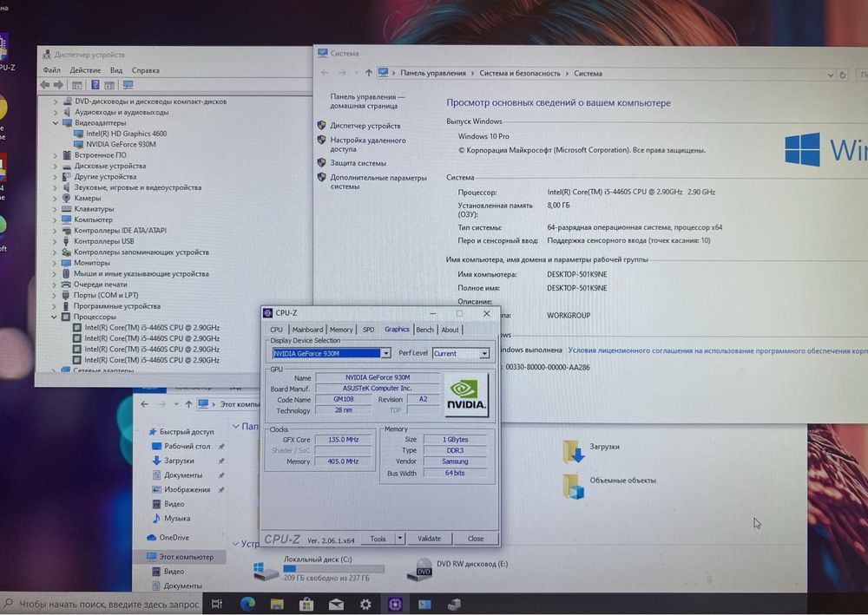Select OneDrive in Explorer sidebar
This screenshot has height=615, width=868.
(x=174, y=538)
